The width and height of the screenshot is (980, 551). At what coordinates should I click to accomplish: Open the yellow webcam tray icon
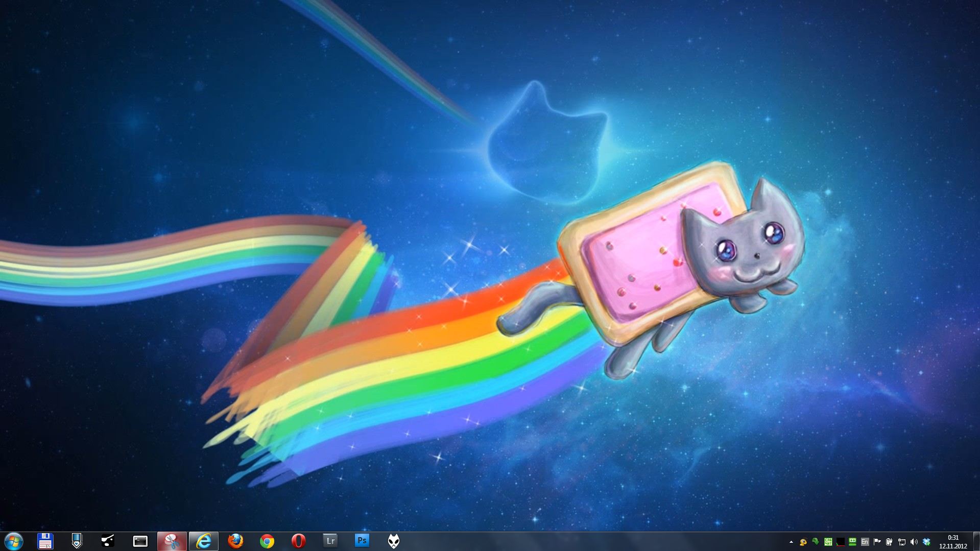point(803,542)
